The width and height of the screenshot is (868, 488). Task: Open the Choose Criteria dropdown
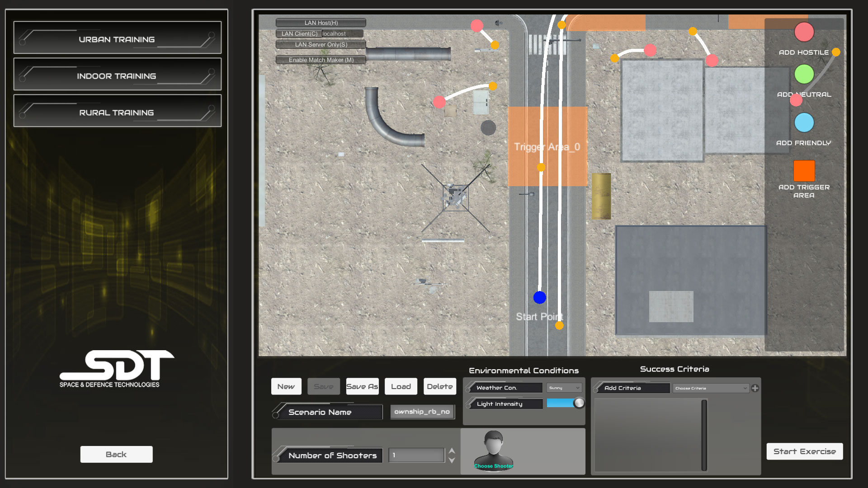click(710, 388)
